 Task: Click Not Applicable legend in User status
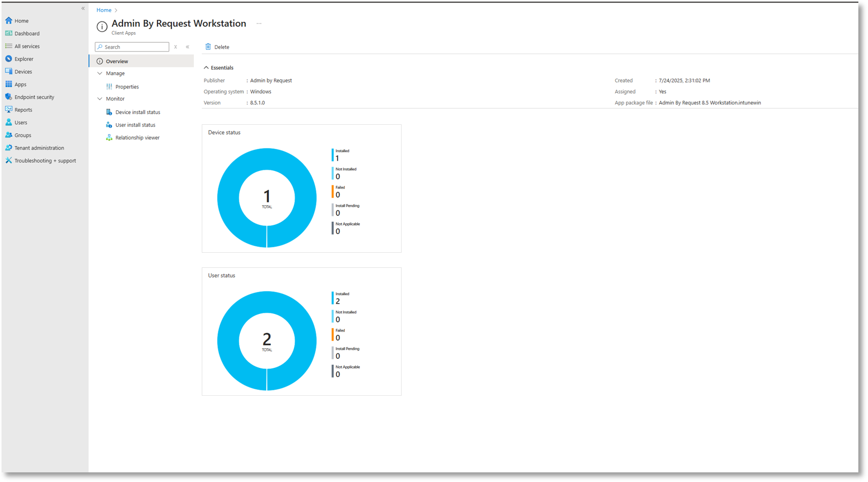pyautogui.click(x=346, y=371)
